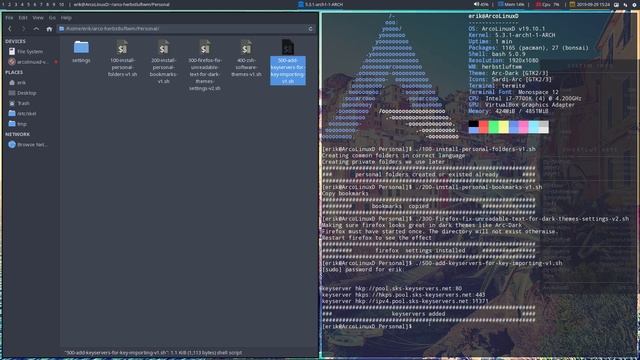Reload the folder with the refresh icon

(310, 29)
